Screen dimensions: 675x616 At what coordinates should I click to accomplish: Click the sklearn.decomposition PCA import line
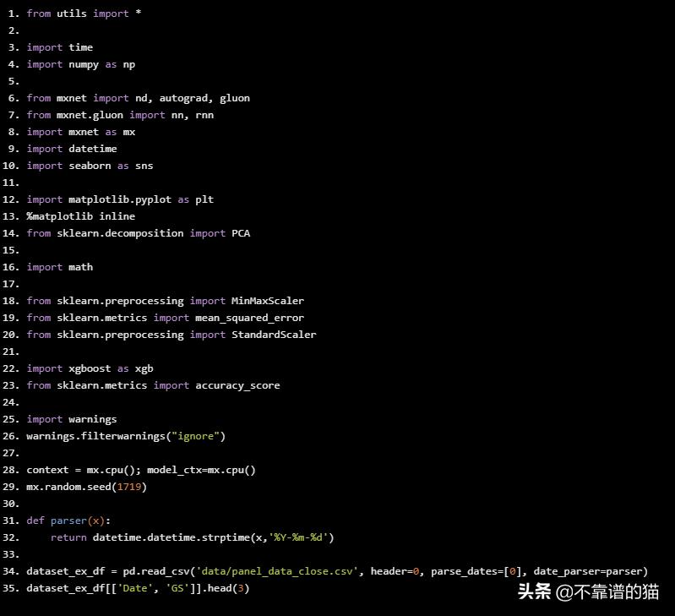point(139,233)
